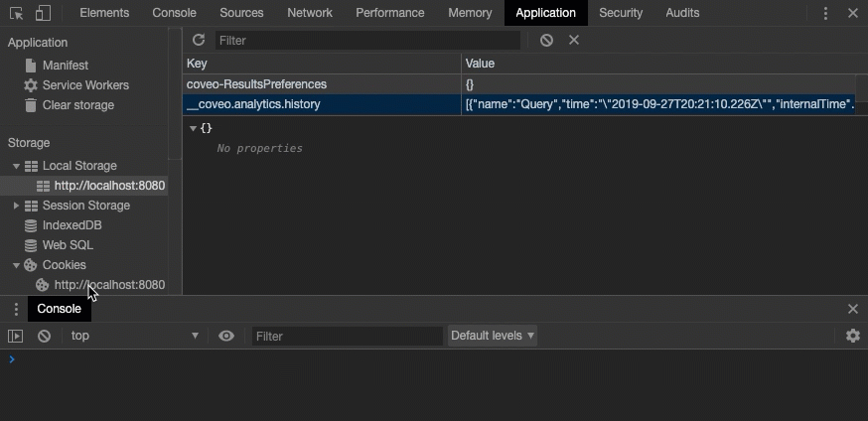Select the Console drawer tab

click(60, 309)
